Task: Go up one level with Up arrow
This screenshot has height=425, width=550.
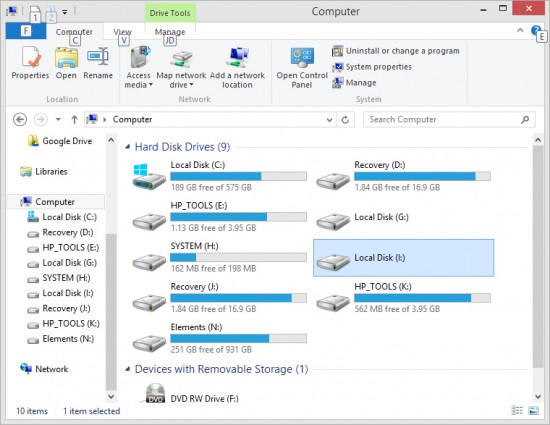Action: tap(74, 120)
